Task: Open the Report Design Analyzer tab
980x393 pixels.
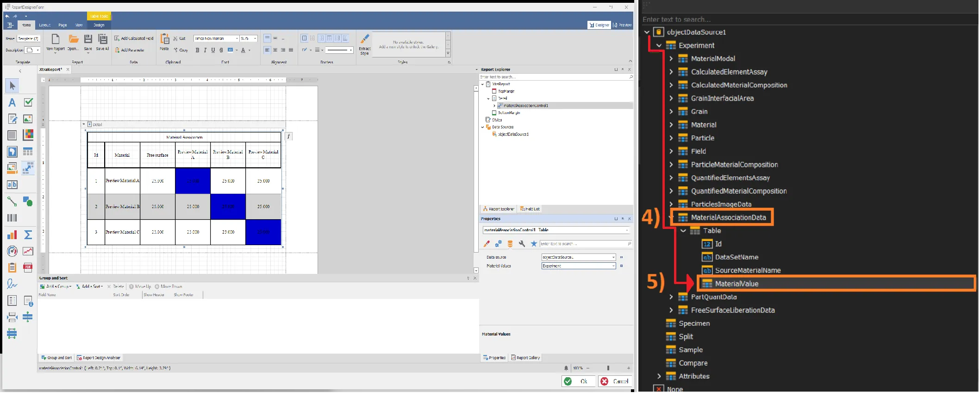Action: click(x=99, y=358)
